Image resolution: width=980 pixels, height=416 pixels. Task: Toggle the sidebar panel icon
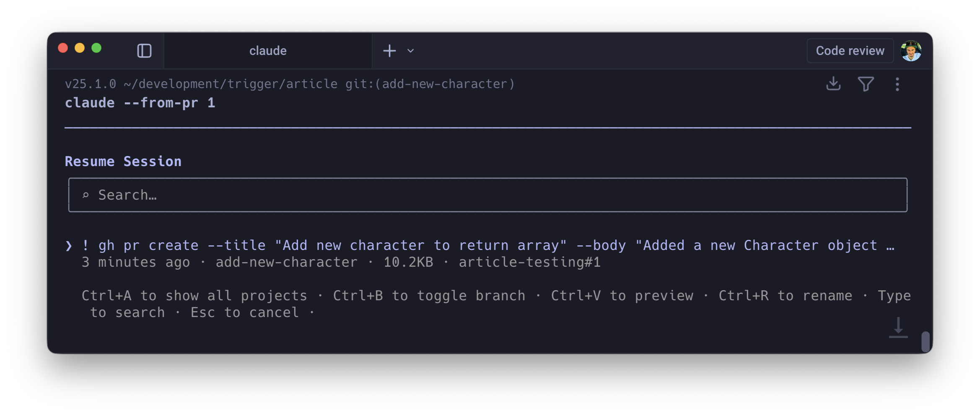coord(144,51)
